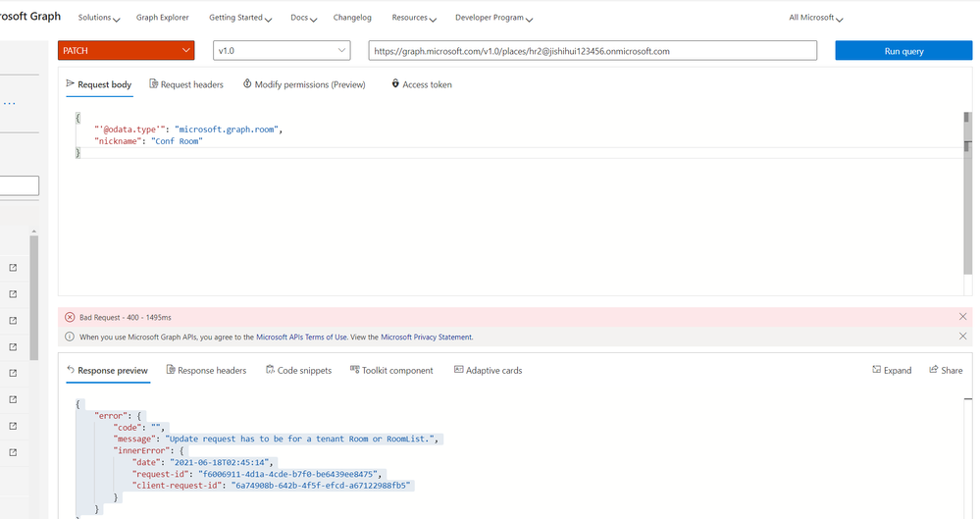The height and width of the screenshot is (519, 980).
Task: Click the date value 2021-06-18T02:45:14
Action: click(220, 462)
